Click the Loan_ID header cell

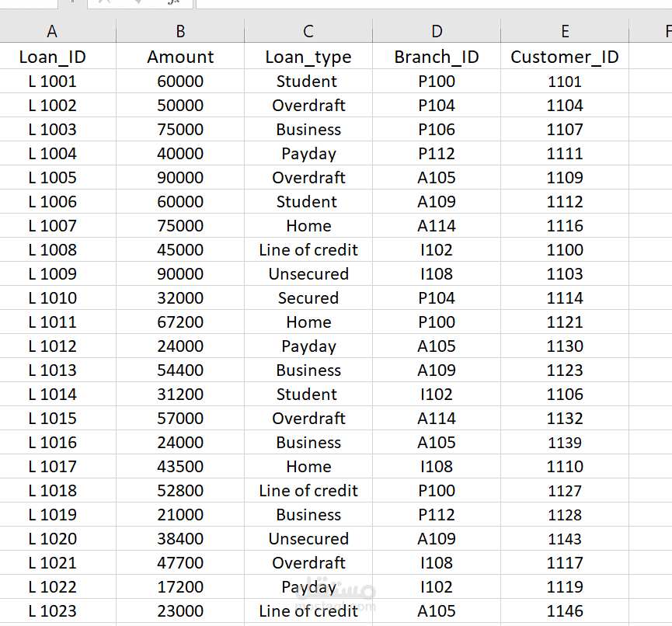(52, 57)
